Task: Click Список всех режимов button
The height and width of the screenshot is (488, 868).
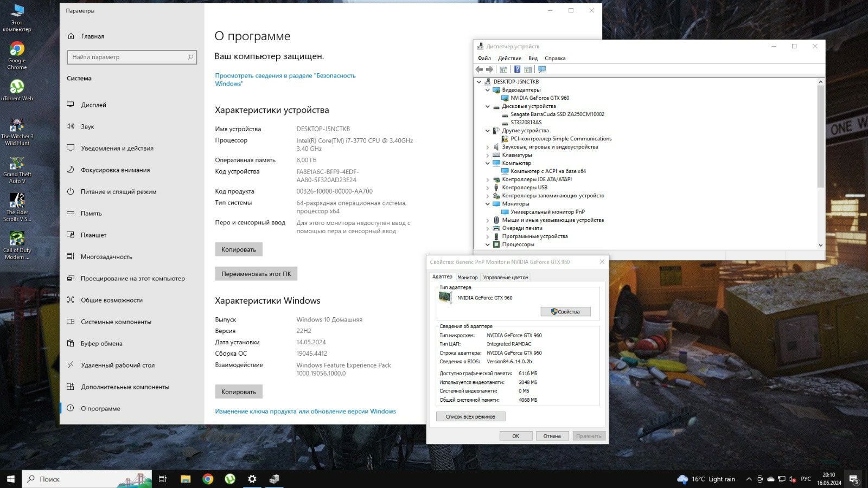Action: [x=470, y=416]
